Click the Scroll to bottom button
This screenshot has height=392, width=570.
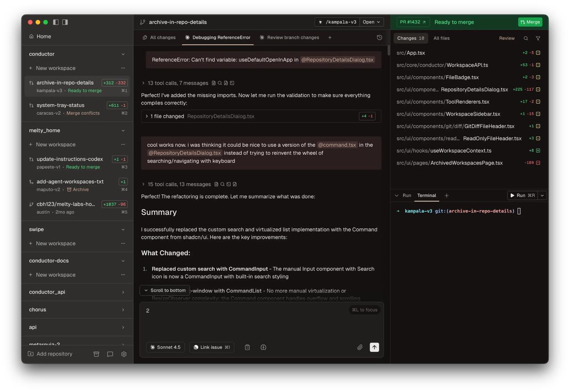click(165, 290)
